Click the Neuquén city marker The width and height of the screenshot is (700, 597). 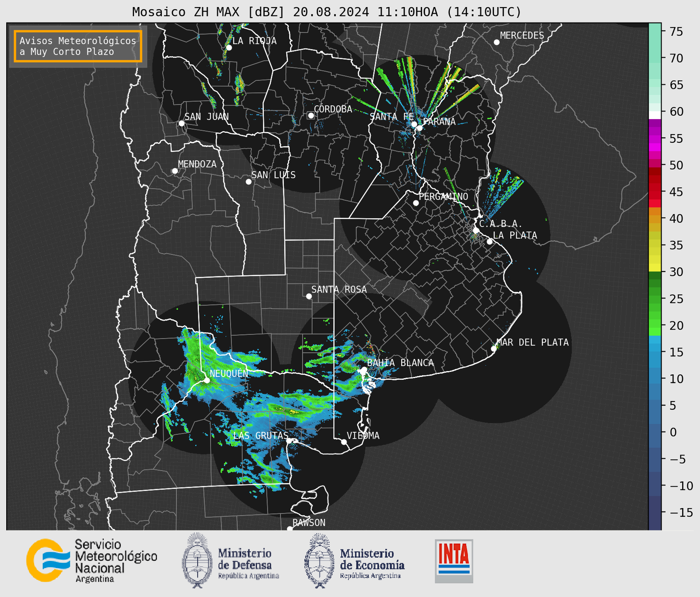[x=207, y=380]
